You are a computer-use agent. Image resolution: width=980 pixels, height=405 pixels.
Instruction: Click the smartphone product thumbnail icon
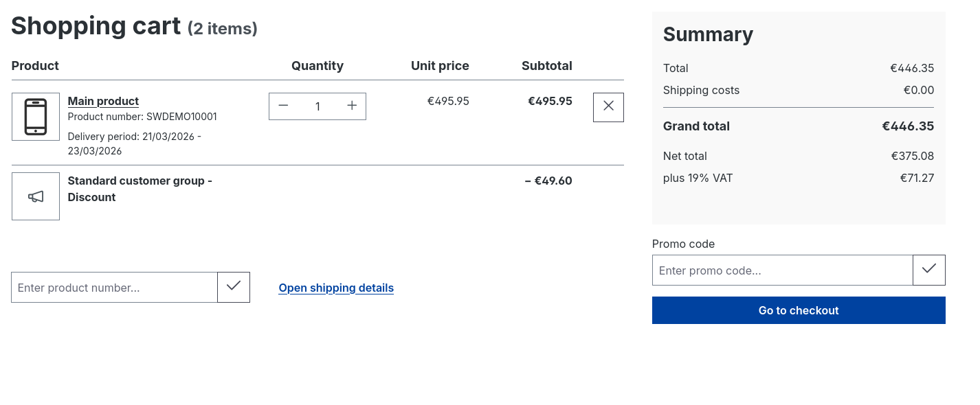point(35,116)
